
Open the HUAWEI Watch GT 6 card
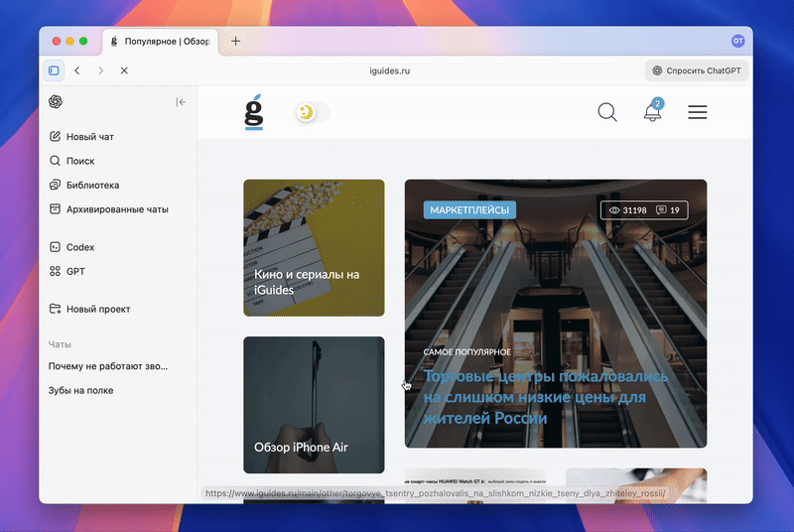(475, 485)
